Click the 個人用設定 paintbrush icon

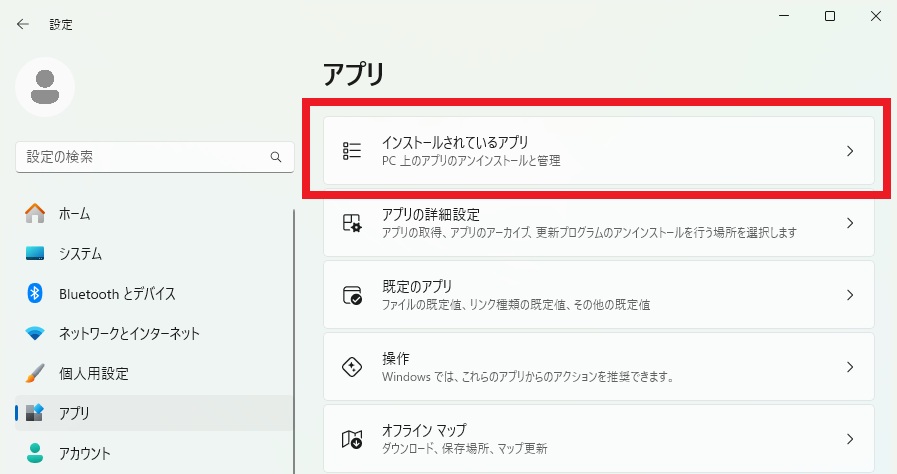point(35,373)
